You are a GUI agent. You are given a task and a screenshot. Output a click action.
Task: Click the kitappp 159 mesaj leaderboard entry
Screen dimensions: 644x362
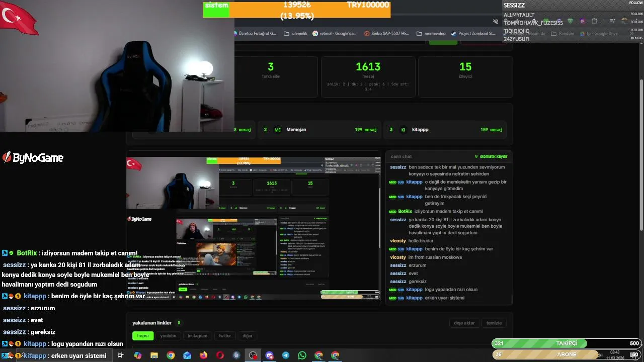point(445,130)
